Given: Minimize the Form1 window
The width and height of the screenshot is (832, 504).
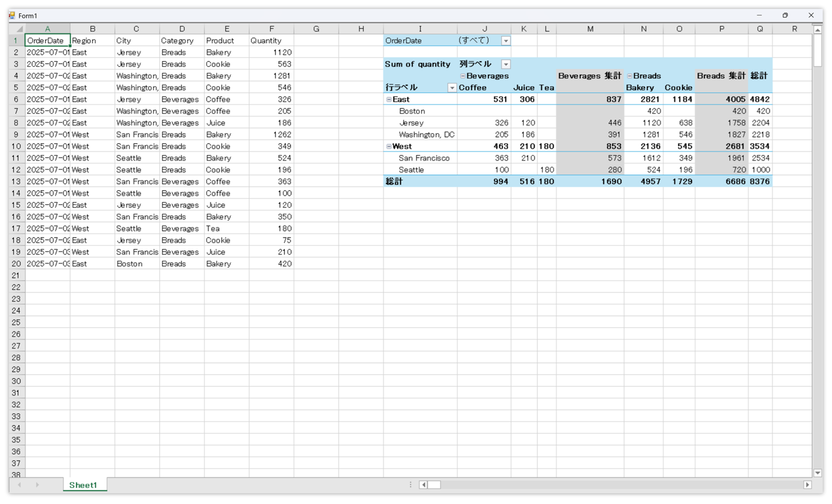Looking at the screenshot, I should pyautogui.click(x=759, y=15).
